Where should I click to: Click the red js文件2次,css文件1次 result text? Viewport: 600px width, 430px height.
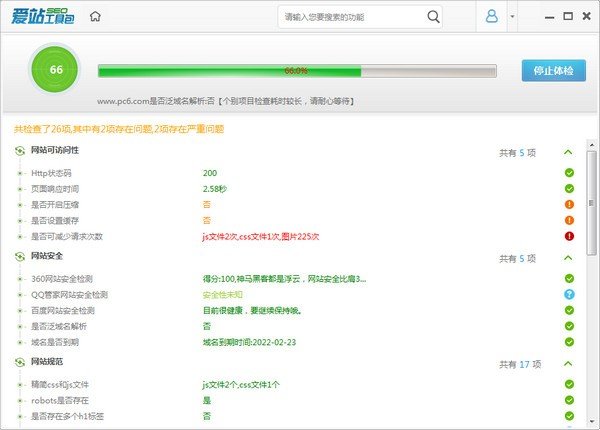tap(261, 236)
